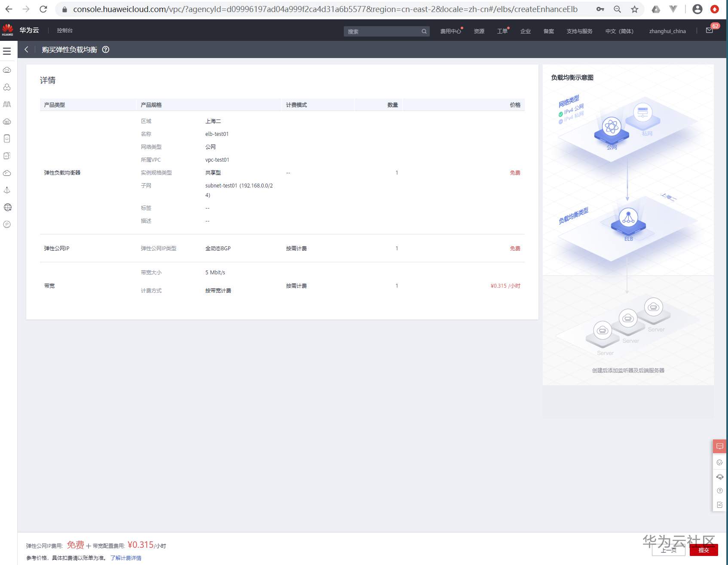Select the elb-test01 name value

pos(217,134)
